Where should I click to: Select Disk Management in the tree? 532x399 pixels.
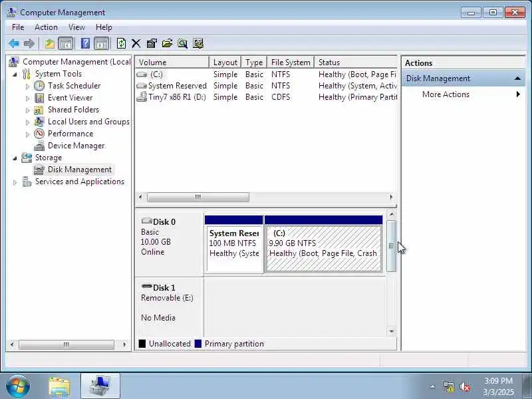79,170
